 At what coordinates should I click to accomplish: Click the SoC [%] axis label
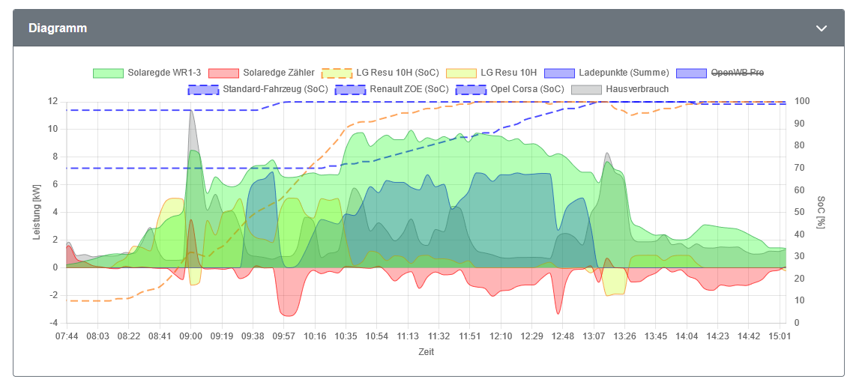[821, 213]
